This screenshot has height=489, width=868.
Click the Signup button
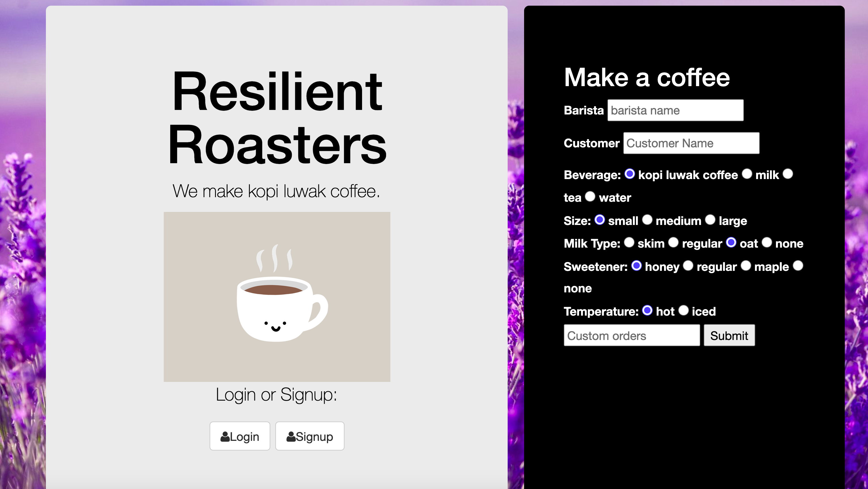tap(310, 436)
